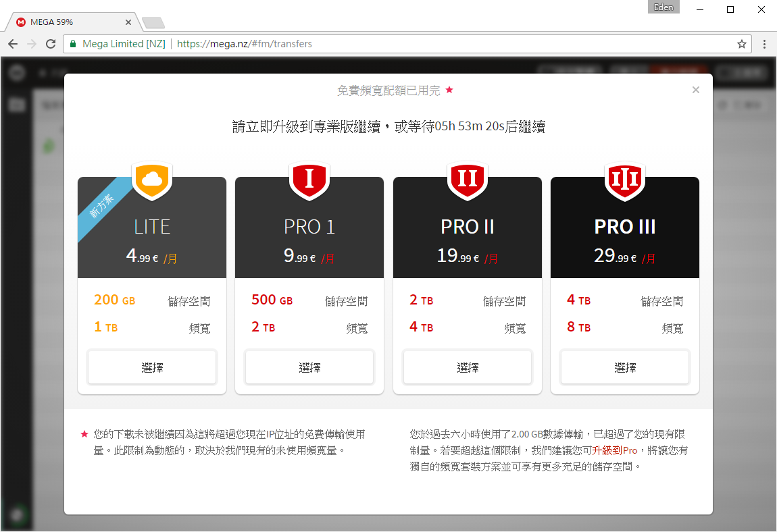Click the 500 GB storage value

(x=272, y=300)
